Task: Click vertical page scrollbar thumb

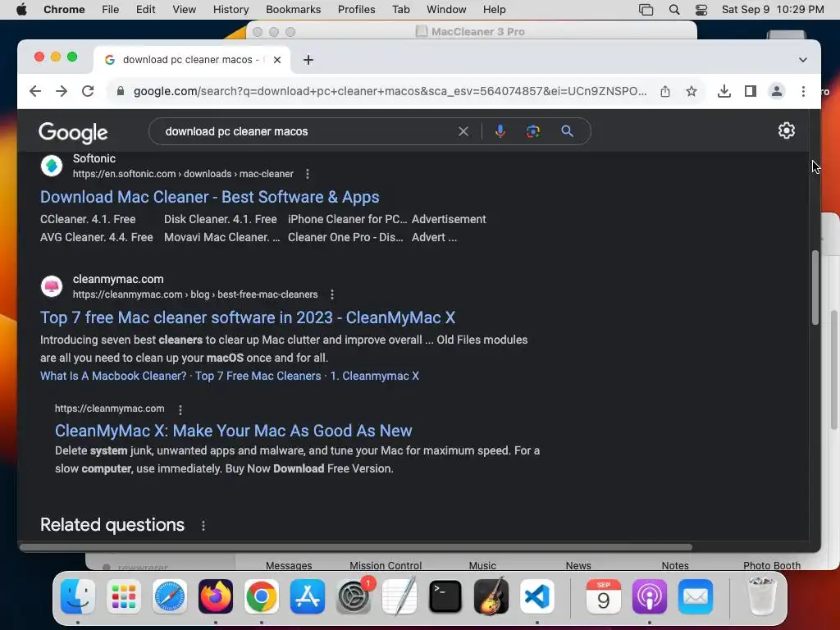Action: pos(815,287)
